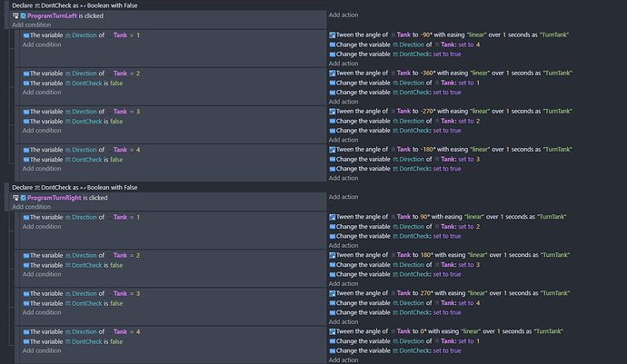Click the ProgramTurnLeft object icon
Image resolution: width=627 pixels, height=364 pixels.
click(24, 15)
